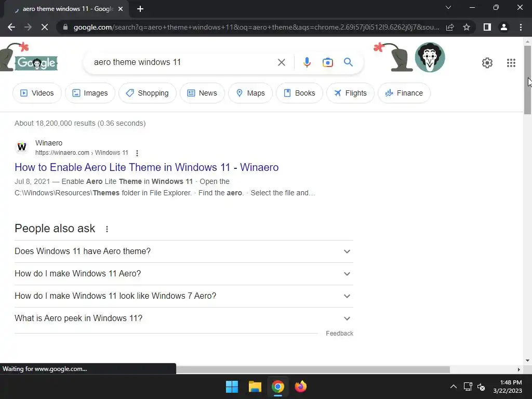Open How to Enable Aero Lite Theme link
The width and height of the screenshot is (532, 399).
(147, 167)
